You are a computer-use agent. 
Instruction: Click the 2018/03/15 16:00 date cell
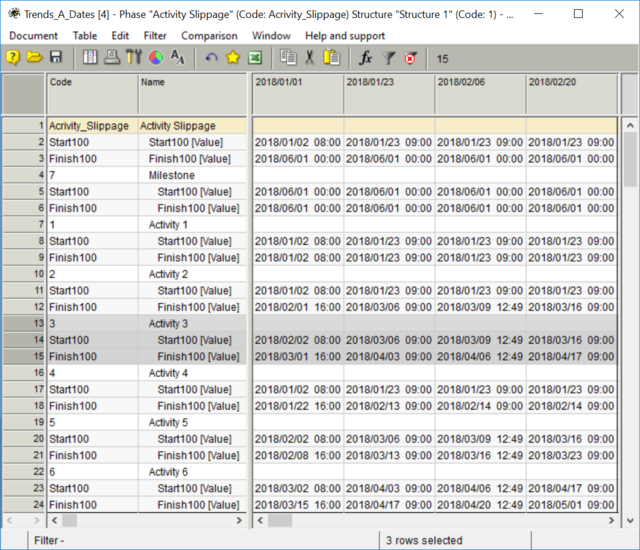(x=298, y=504)
